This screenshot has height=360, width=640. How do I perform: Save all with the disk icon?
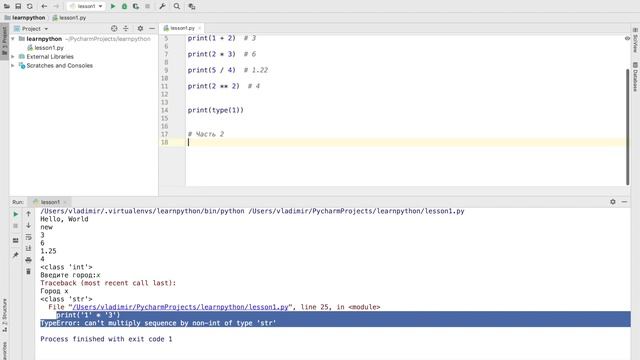click(x=18, y=6)
